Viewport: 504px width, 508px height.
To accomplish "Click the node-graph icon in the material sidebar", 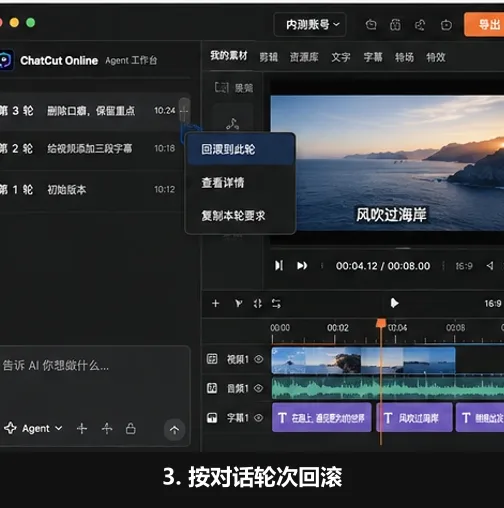I will tap(232, 124).
